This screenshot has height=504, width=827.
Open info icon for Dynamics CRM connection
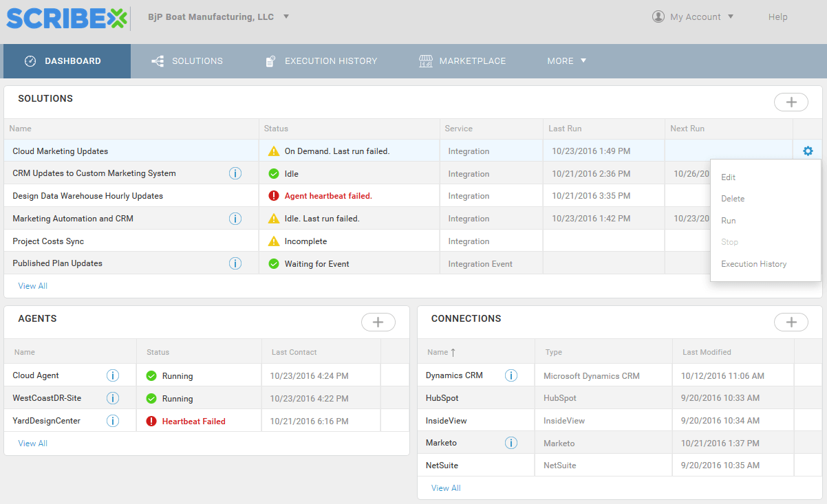pos(511,375)
